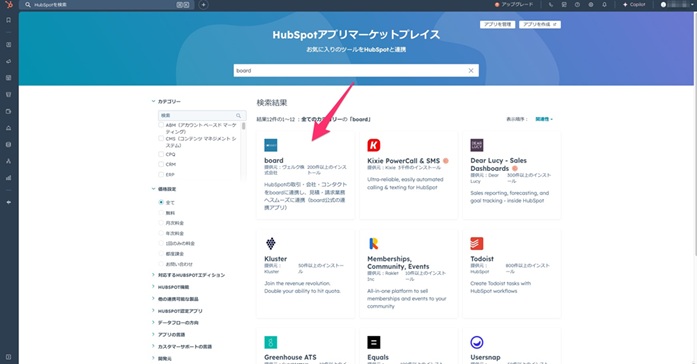
Task: Expand the HUBSPOT認定アプリ filter
Action: pyautogui.click(x=177, y=311)
